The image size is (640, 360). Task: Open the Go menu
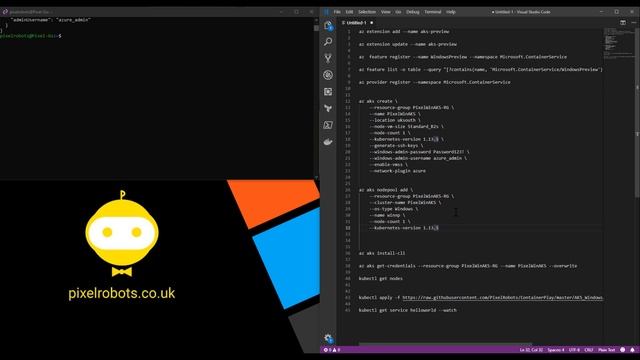pos(398,12)
